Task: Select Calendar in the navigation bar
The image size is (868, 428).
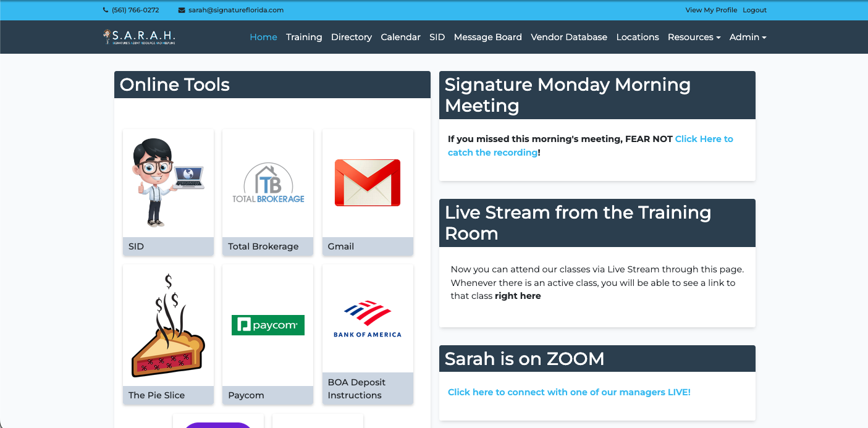Action: [400, 37]
